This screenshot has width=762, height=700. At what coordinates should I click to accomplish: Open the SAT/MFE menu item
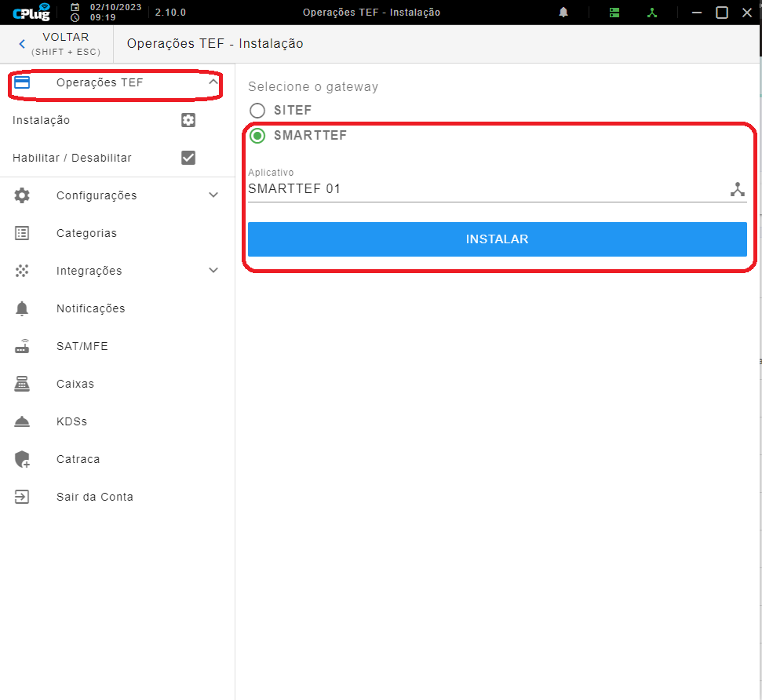(117, 346)
